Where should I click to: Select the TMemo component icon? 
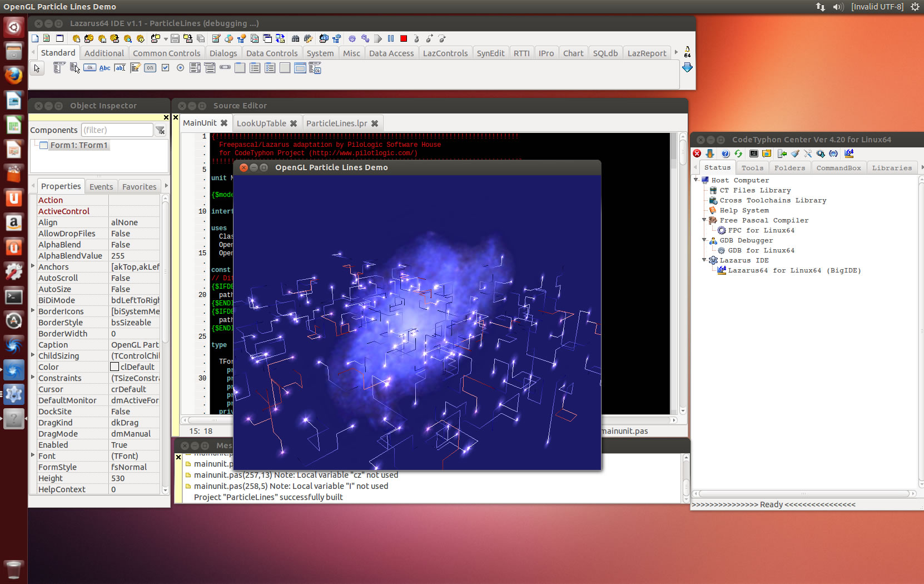coord(136,68)
